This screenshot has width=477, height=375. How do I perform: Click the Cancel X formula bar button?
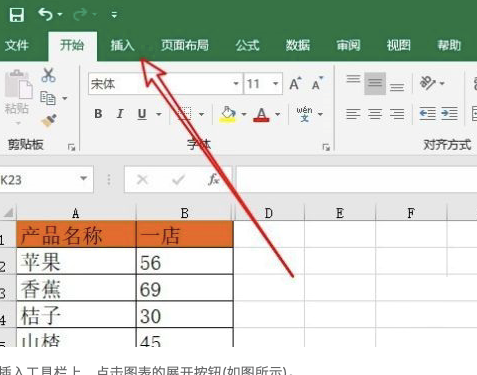pos(142,180)
